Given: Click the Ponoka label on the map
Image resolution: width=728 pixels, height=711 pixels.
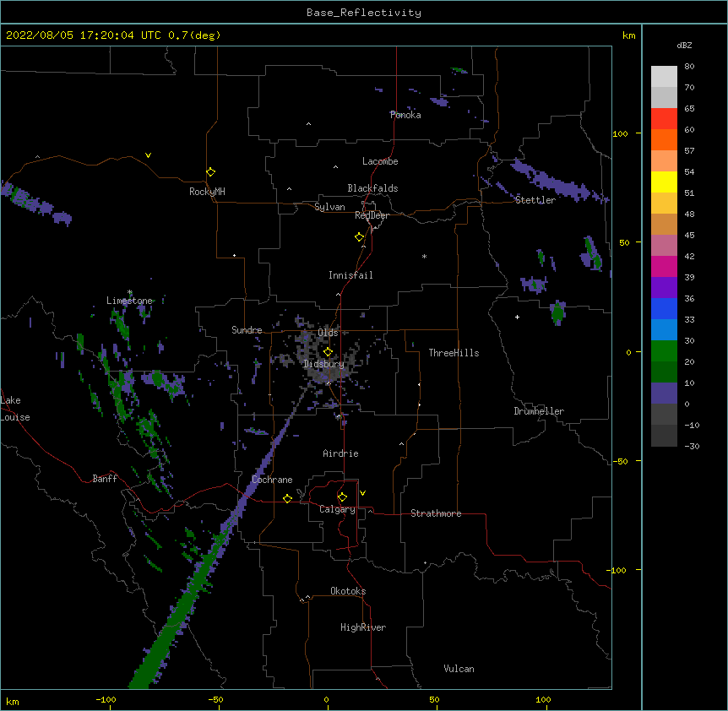Looking at the screenshot, I should tap(405, 115).
